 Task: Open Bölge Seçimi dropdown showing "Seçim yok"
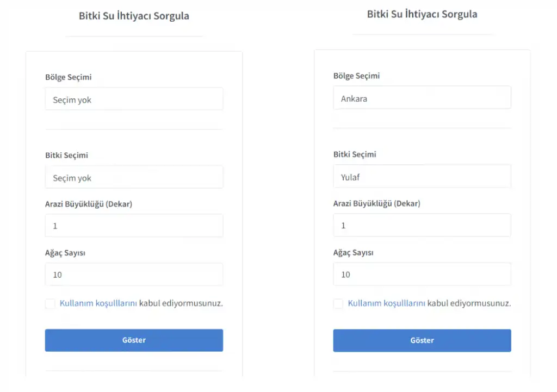(x=134, y=99)
